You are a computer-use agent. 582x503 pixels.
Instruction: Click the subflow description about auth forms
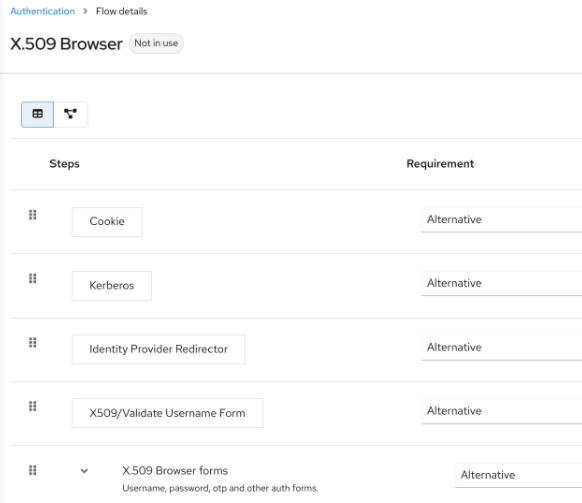(220, 488)
